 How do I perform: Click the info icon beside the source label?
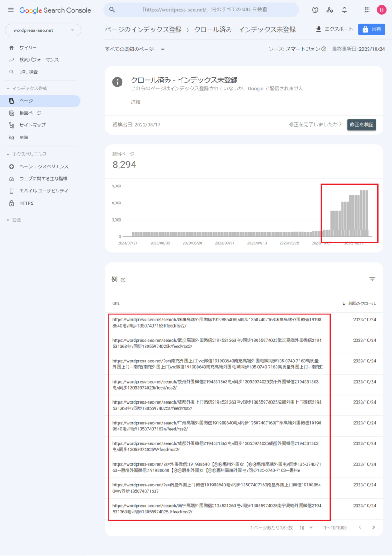pyautogui.click(x=323, y=49)
